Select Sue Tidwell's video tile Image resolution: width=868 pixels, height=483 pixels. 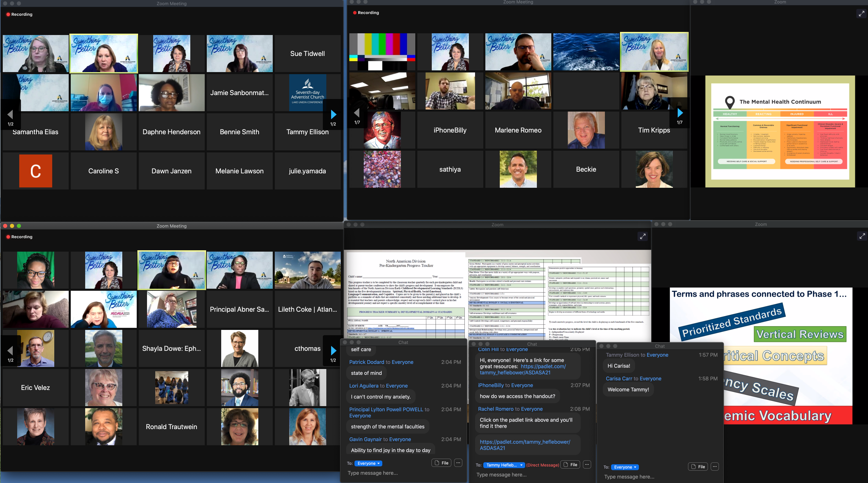coord(307,53)
